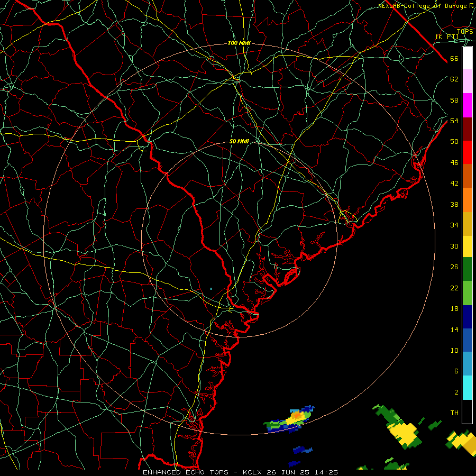Click the "100 NMI" range ring label

pos(239,43)
